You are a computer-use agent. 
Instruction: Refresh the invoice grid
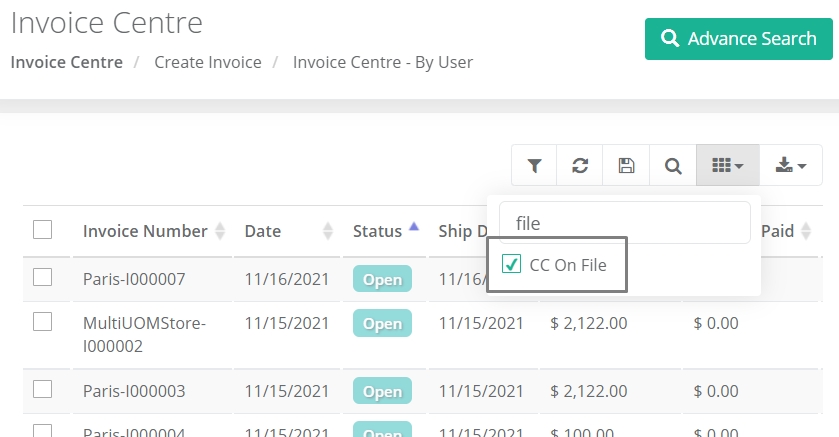click(580, 165)
